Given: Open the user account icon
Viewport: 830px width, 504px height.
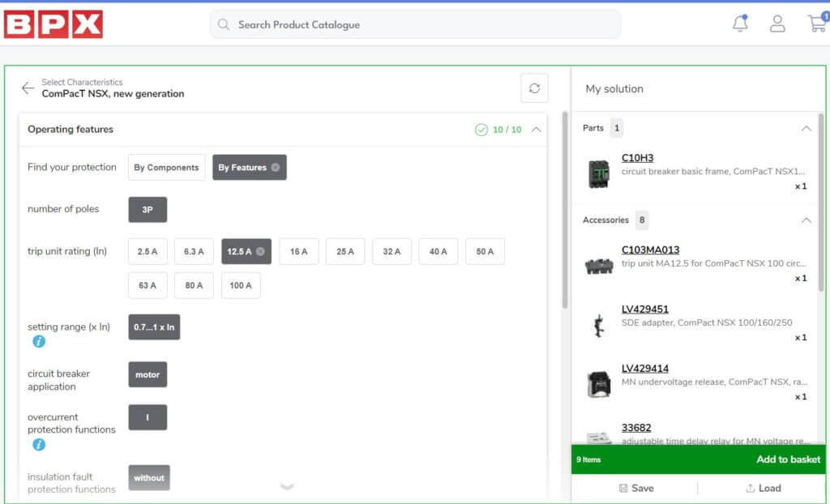Looking at the screenshot, I should (x=777, y=23).
